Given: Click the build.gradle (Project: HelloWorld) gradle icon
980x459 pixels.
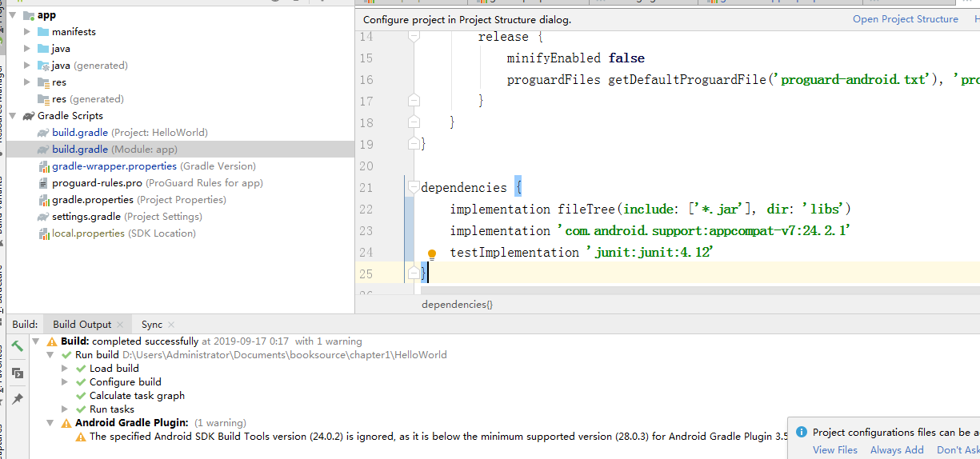Looking at the screenshot, I should coord(43,133).
